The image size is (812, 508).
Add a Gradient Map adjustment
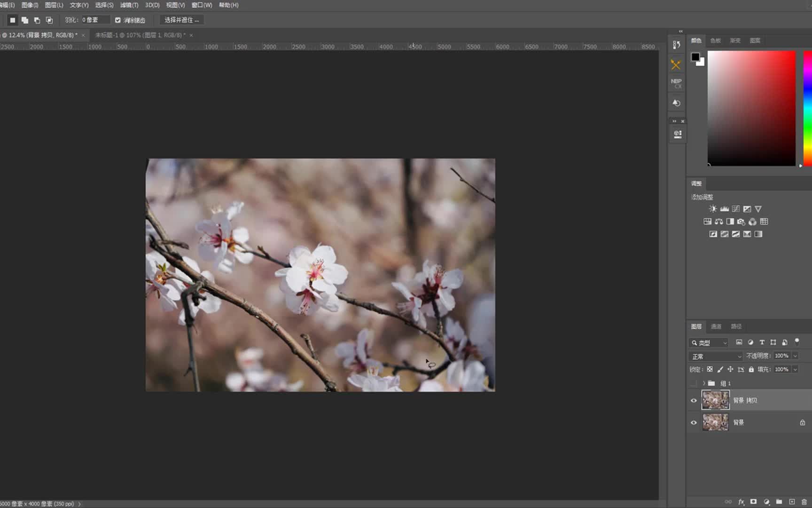[x=758, y=234]
